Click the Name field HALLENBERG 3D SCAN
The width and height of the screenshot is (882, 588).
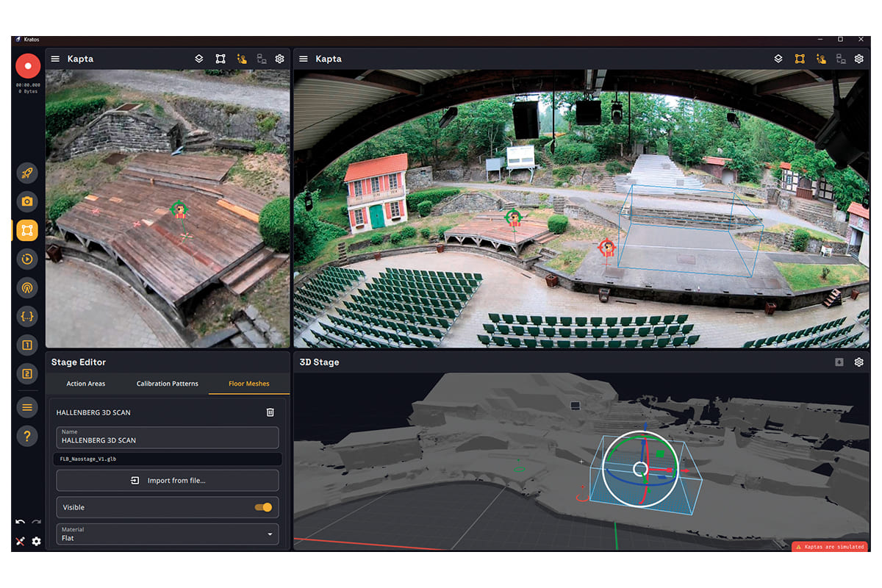click(x=168, y=437)
